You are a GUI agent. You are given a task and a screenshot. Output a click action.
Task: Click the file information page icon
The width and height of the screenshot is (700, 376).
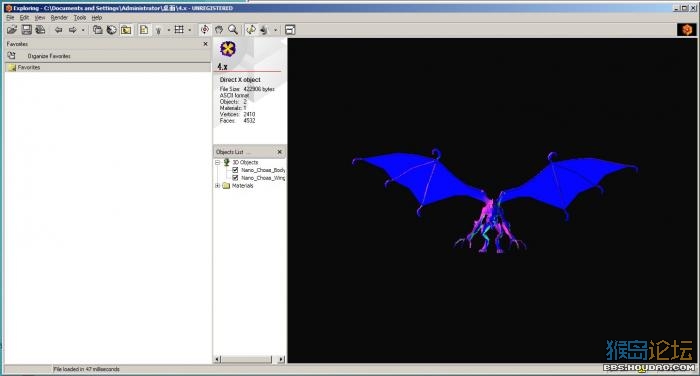144,30
